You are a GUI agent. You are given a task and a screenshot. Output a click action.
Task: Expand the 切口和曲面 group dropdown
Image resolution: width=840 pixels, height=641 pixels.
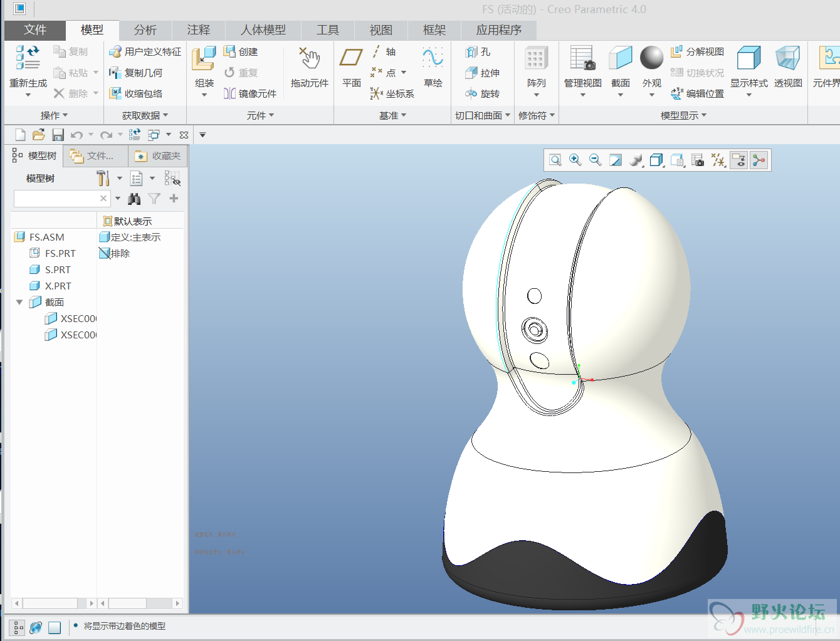point(482,115)
